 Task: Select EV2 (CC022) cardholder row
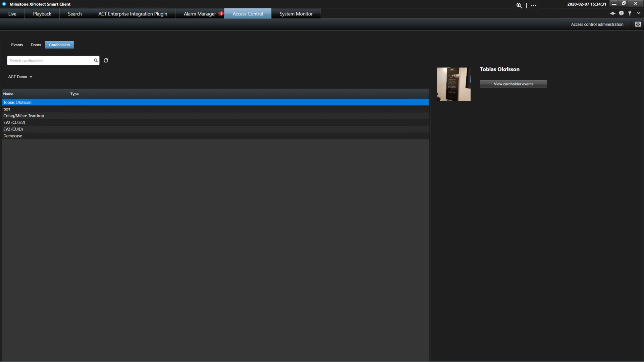(215, 122)
